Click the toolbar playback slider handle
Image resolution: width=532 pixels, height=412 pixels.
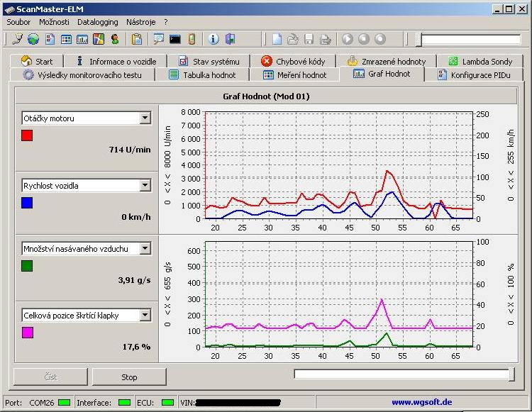[x=419, y=39]
